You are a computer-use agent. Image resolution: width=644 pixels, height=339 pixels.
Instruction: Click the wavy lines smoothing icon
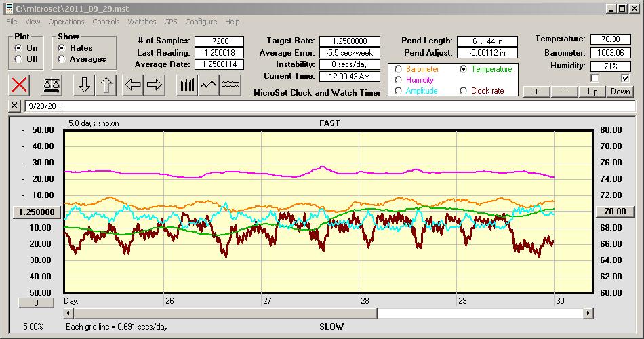click(230, 85)
